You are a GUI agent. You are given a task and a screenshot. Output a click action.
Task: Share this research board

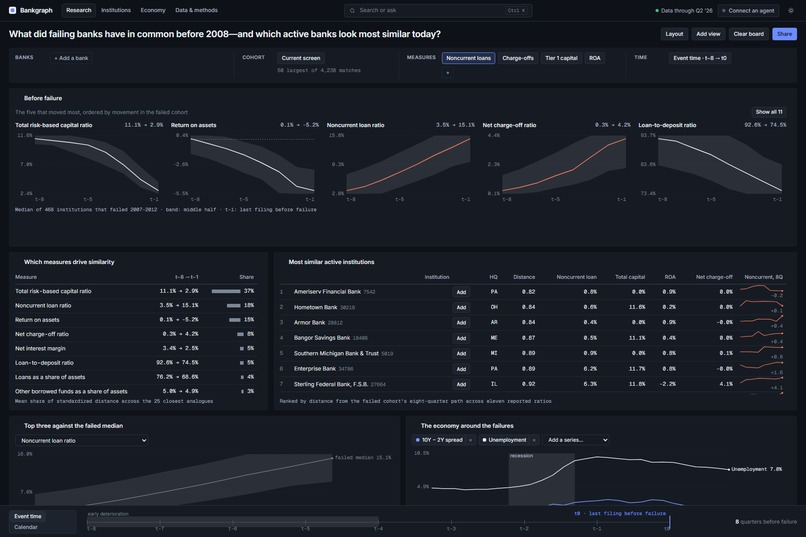coord(784,34)
